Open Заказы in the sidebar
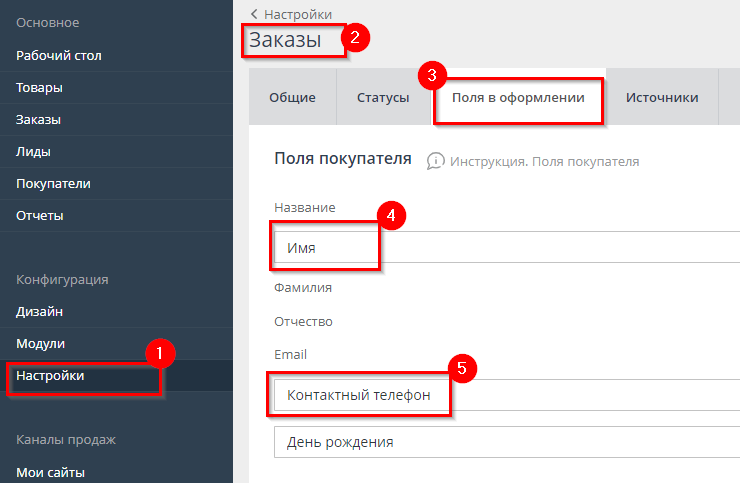740x483 pixels. 39,120
